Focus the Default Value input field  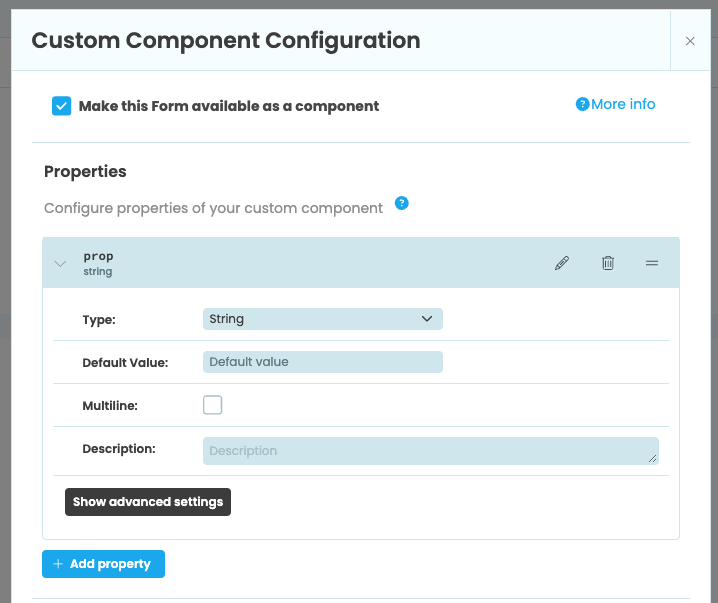coord(323,362)
